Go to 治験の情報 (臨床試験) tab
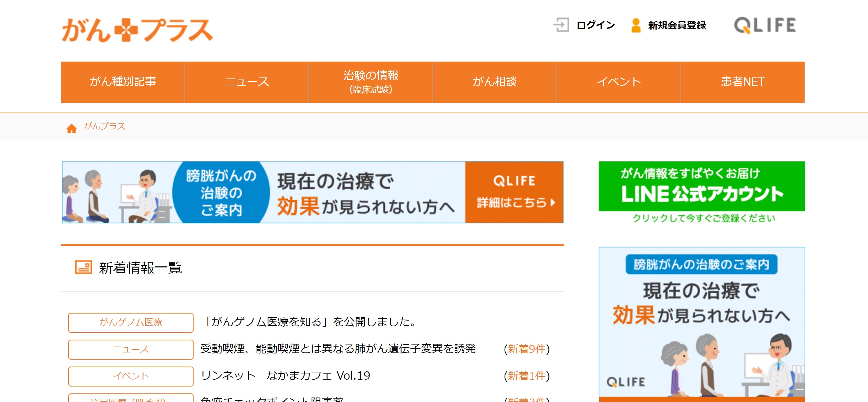 [371, 82]
